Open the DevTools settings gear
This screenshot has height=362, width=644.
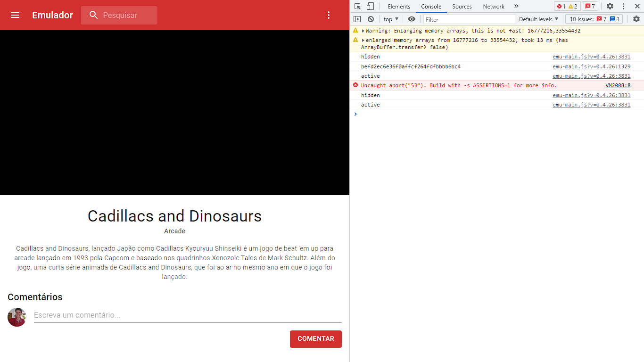point(610,6)
